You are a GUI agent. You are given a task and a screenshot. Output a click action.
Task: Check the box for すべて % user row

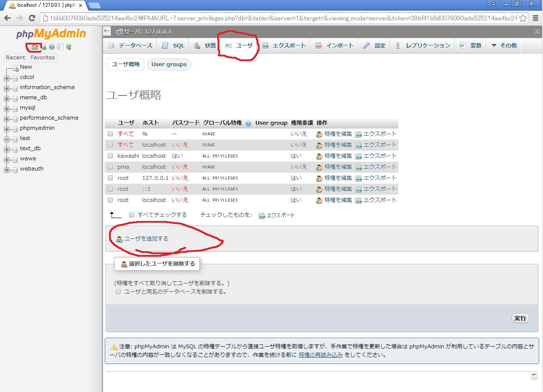click(x=110, y=134)
